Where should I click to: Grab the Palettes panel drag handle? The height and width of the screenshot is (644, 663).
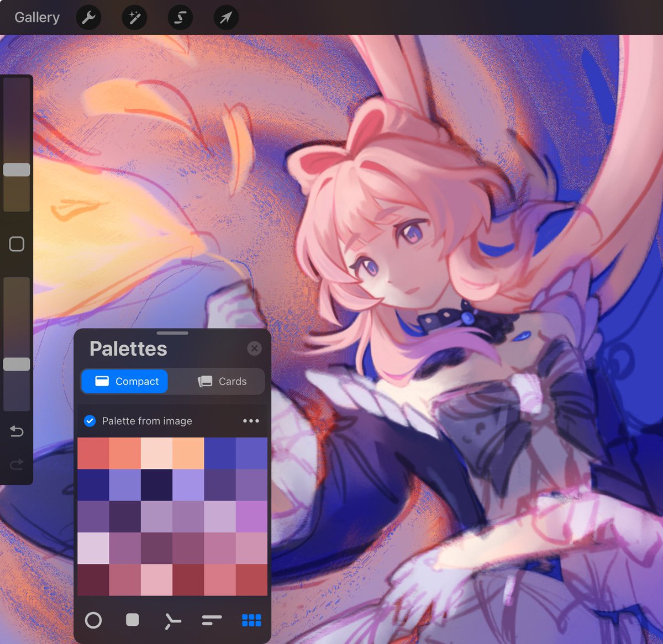click(x=172, y=333)
